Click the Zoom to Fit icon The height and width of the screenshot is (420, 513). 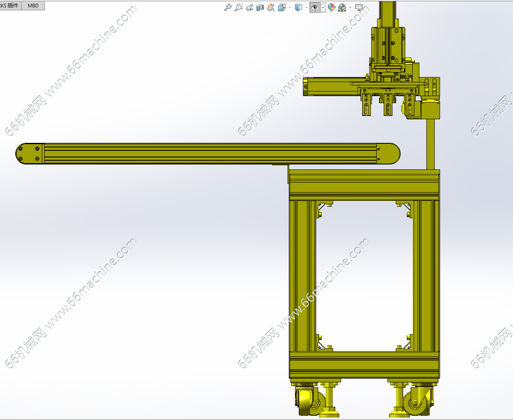[227, 7]
